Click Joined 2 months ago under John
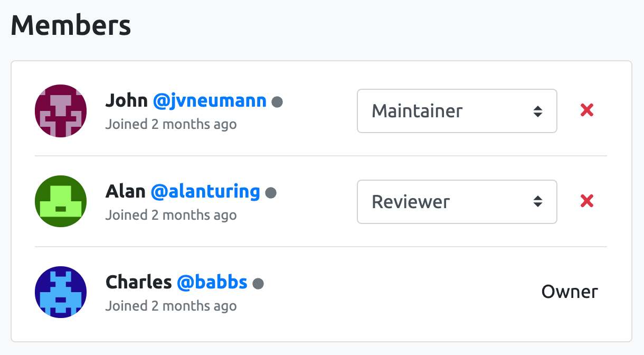Viewport: 644px width, 355px height. tap(171, 124)
